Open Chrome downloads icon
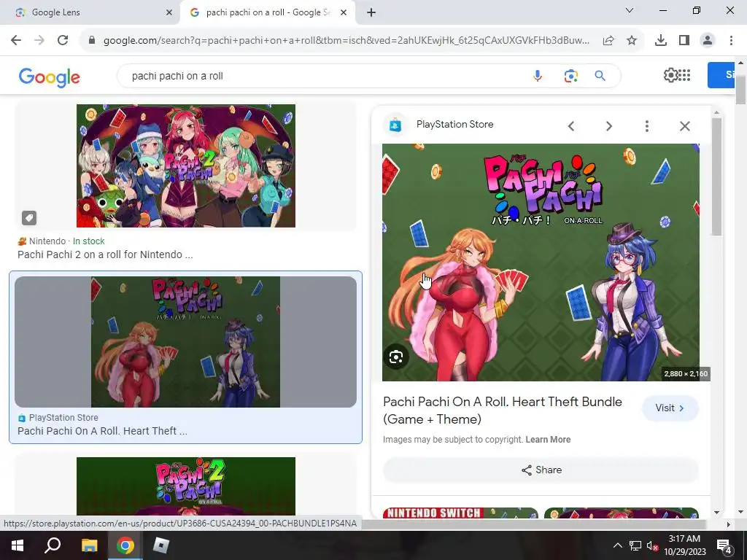The width and height of the screenshot is (747, 560). tap(661, 41)
